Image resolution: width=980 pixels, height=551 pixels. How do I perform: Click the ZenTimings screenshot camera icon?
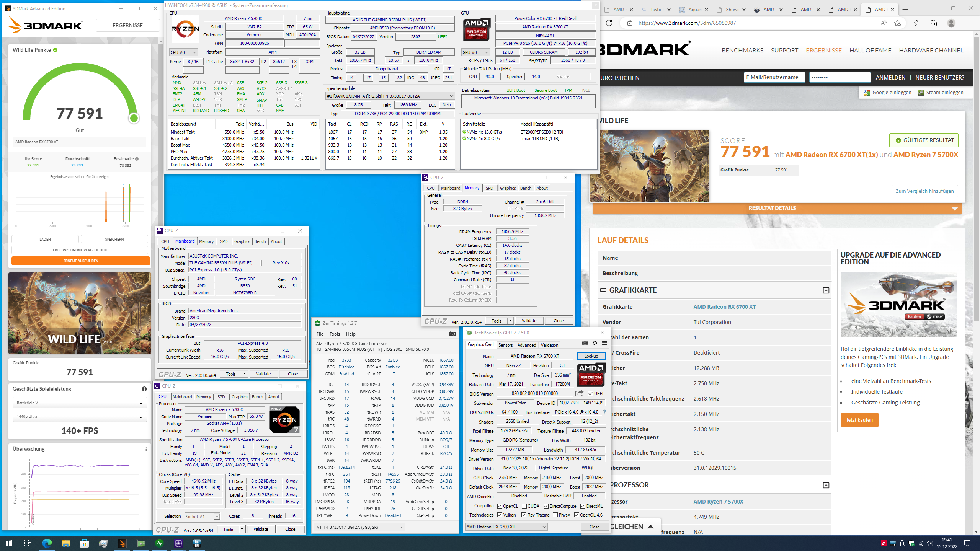click(x=452, y=334)
